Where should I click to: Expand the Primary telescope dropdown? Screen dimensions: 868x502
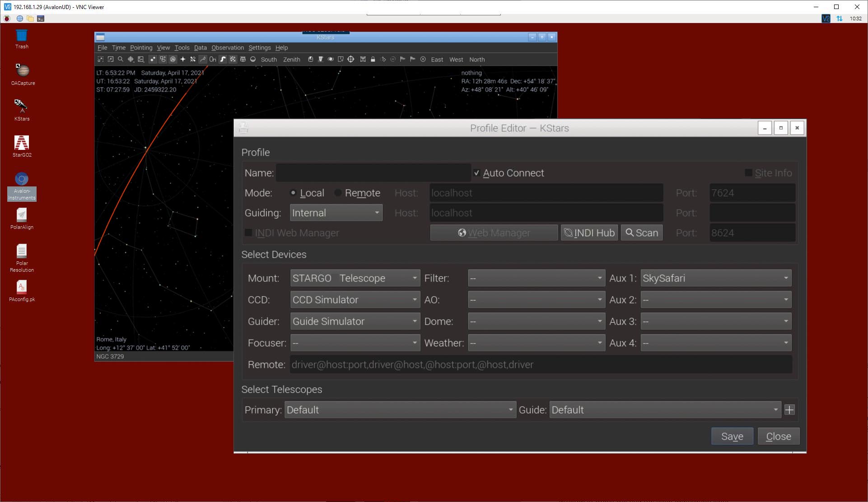coord(400,410)
